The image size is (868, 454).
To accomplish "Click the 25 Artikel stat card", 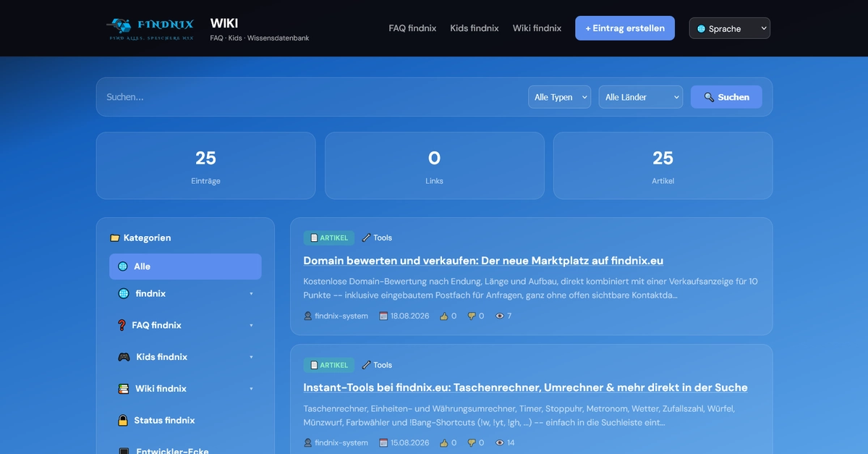I will 663,166.
